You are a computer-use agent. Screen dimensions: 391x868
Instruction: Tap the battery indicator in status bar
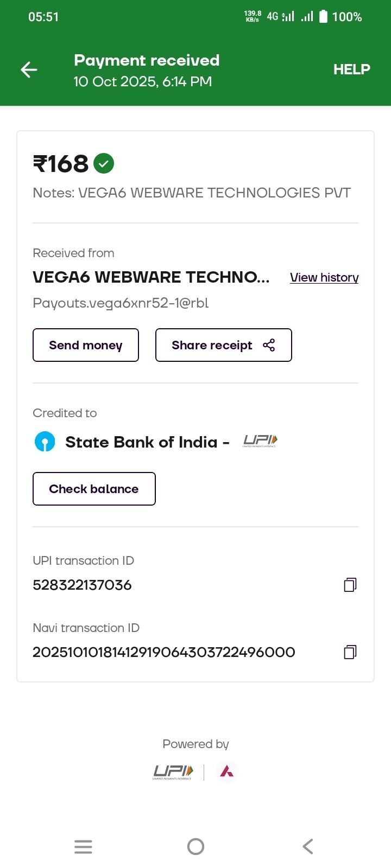click(x=324, y=17)
